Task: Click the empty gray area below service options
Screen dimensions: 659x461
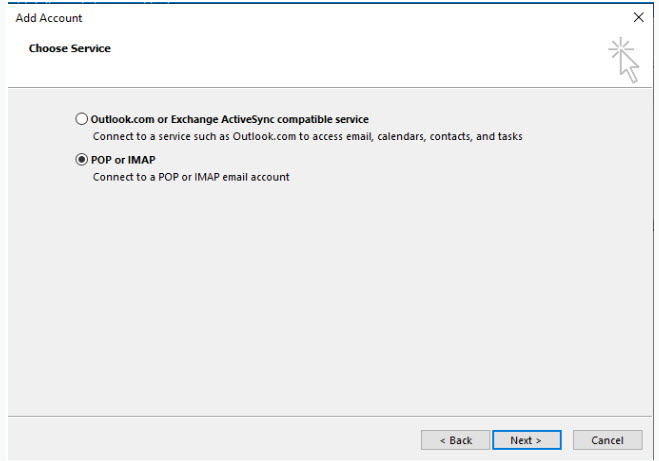Action: pos(330,300)
